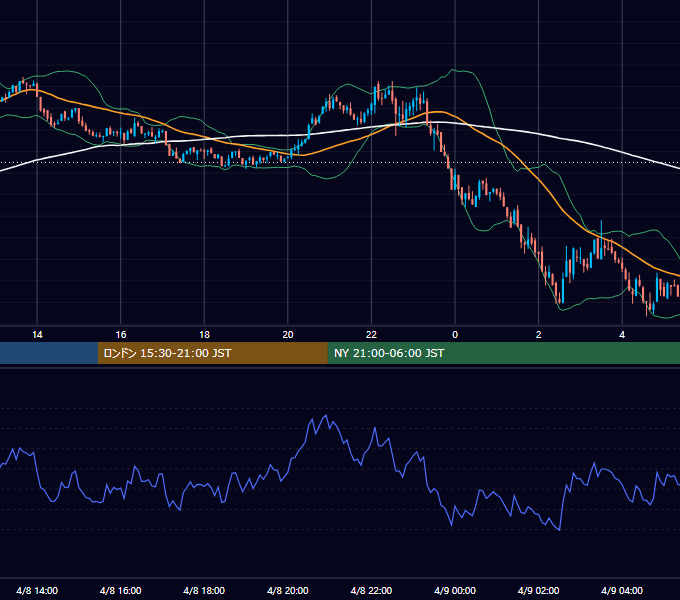Screen dimensions: 680x600
Task: Click the 4/8 16:00 time label
Action: tap(121, 590)
